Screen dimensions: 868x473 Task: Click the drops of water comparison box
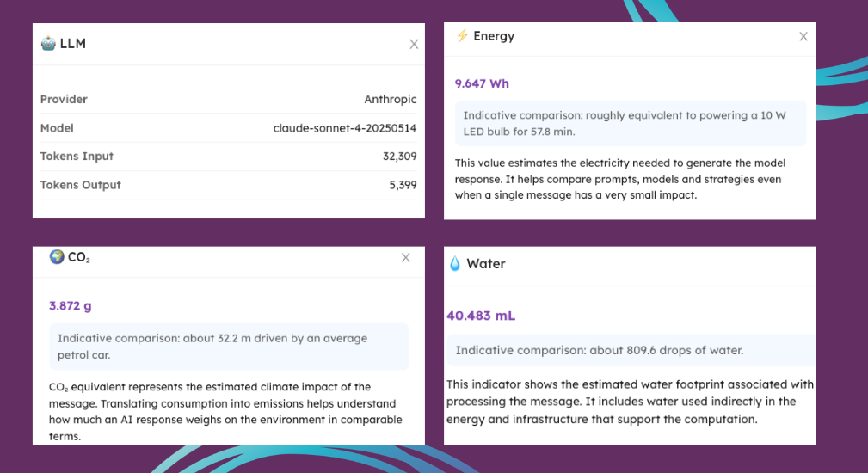click(630, 350)
